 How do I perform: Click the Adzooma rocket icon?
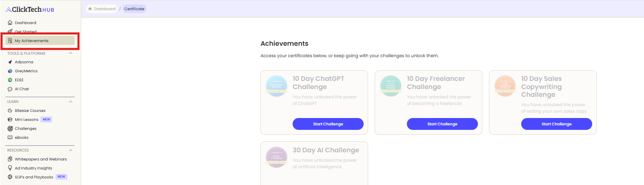point(10,62)
